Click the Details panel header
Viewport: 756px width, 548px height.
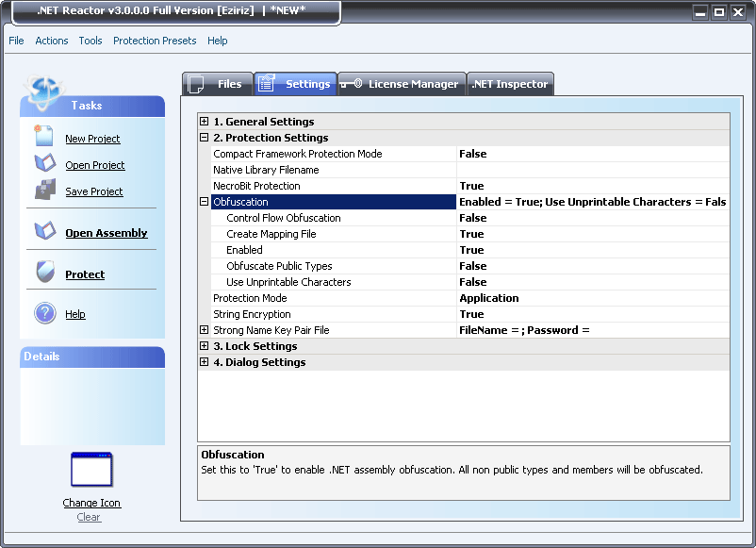[x=92, y=357]
